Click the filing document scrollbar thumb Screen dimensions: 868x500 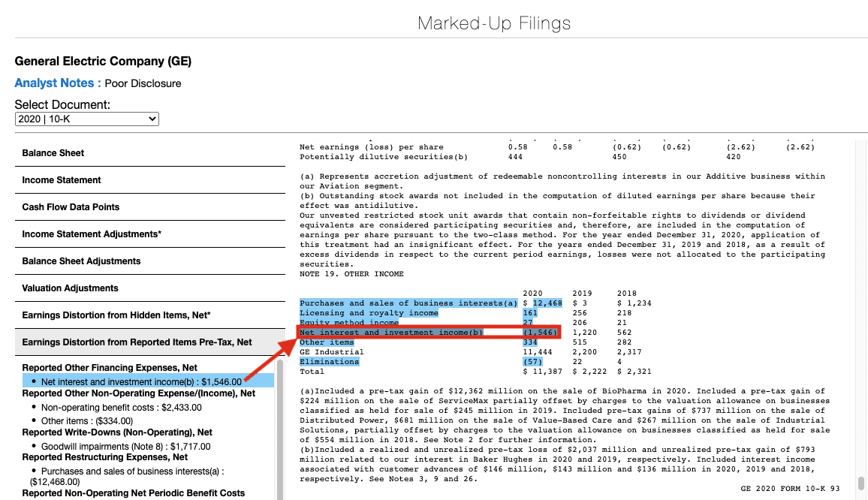(x=860, y=483)
